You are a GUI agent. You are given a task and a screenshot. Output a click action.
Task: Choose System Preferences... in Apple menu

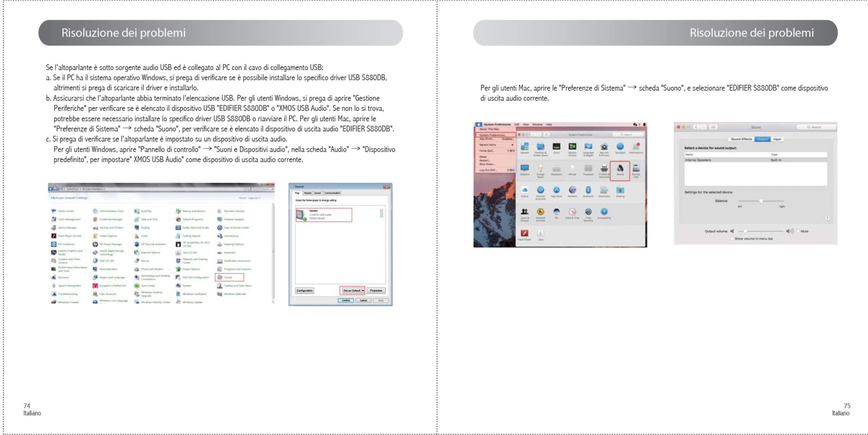[x=496, y=135]
